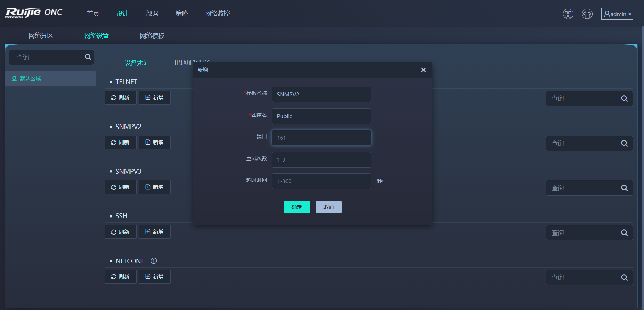
Task: Open the 策略 menu
Action: (x=182, y=14)
